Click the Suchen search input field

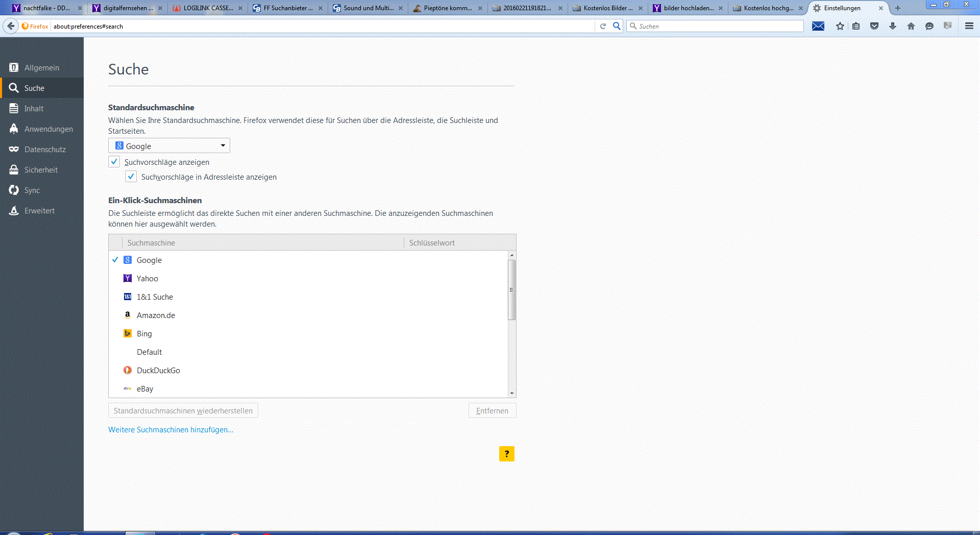(x=715, y=26)
